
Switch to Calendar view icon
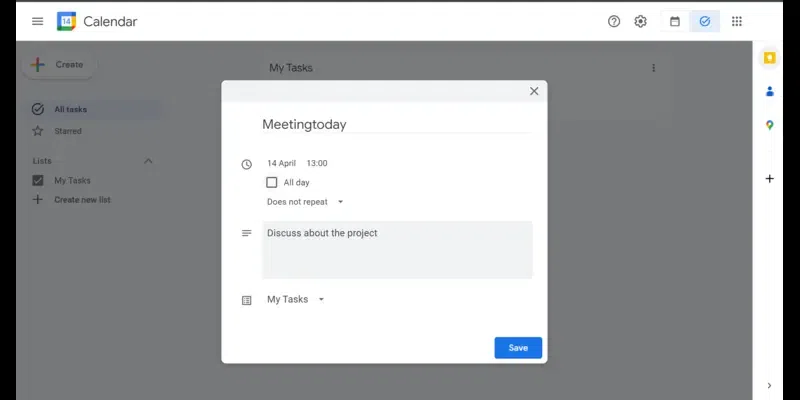coord(675,21)
